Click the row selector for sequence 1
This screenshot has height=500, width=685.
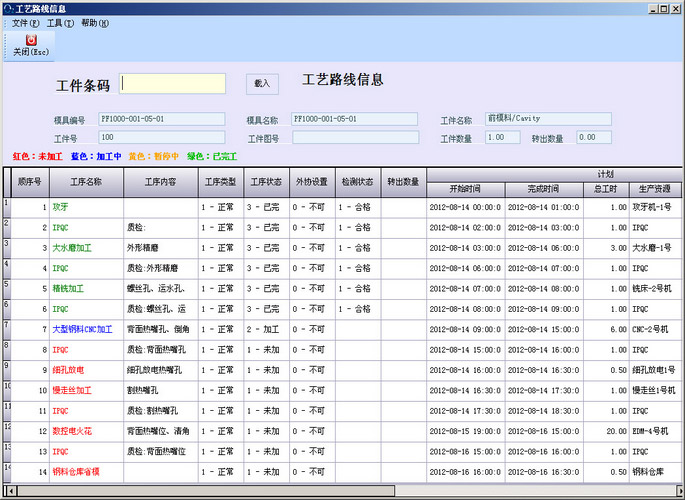(x=5, y=207)
